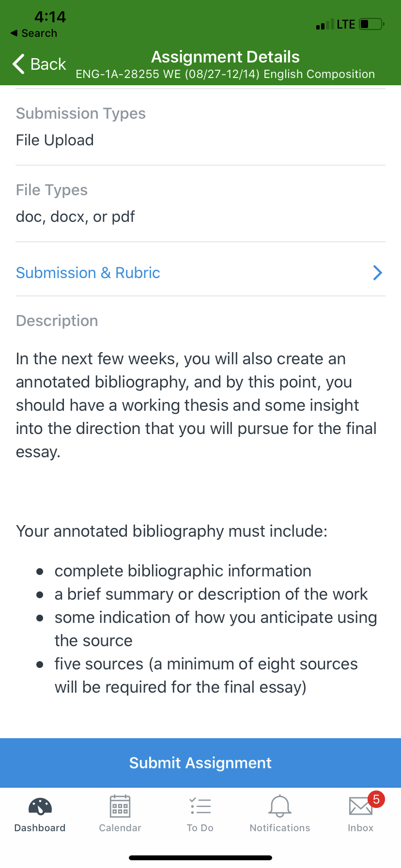Tap the ENG-1A-28255 course subtitle
This screenshot has width=401, height=868.
pos(225,74)
